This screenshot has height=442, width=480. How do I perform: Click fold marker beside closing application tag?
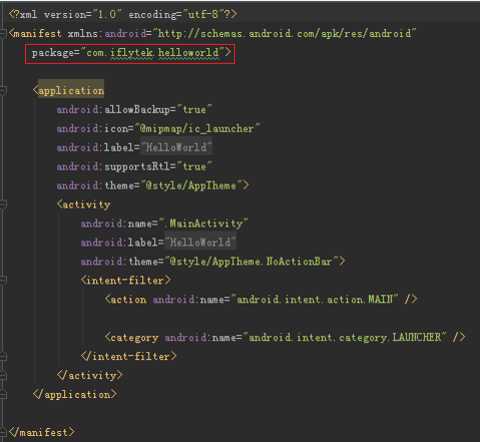tap(3, 394)
